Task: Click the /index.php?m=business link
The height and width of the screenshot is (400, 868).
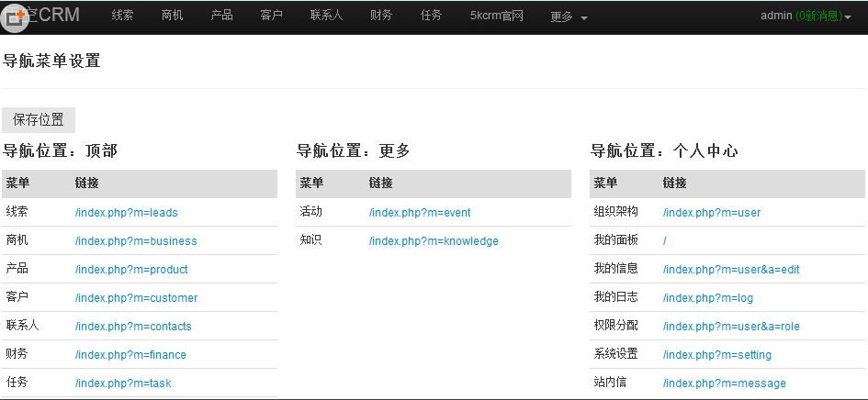Action: pyautogui.click(x=136, y=241)
